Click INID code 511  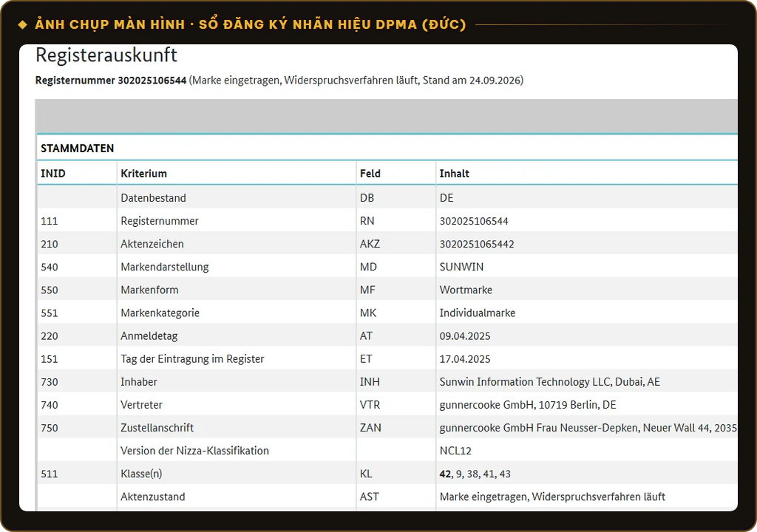(x=50, y=474)
